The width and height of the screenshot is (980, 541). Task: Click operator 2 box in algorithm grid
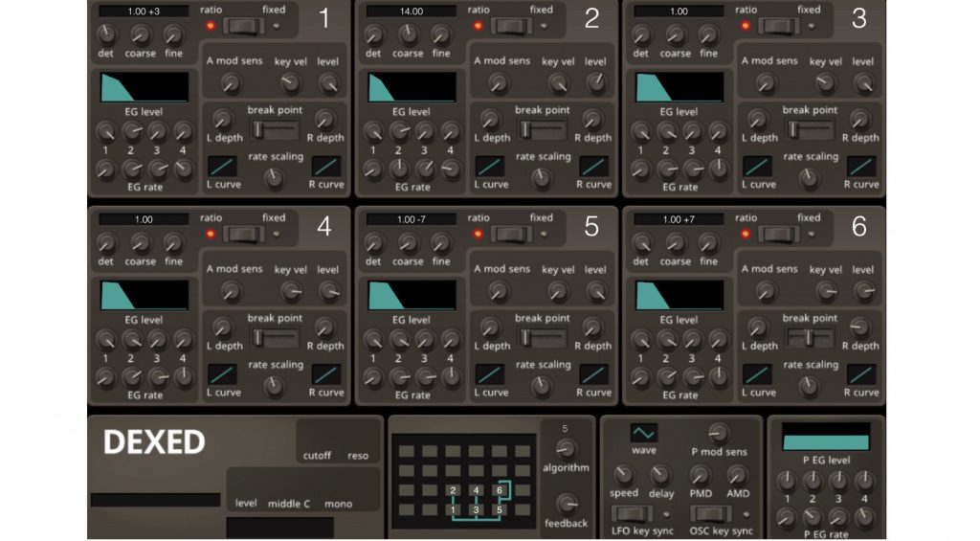(453, 490)
